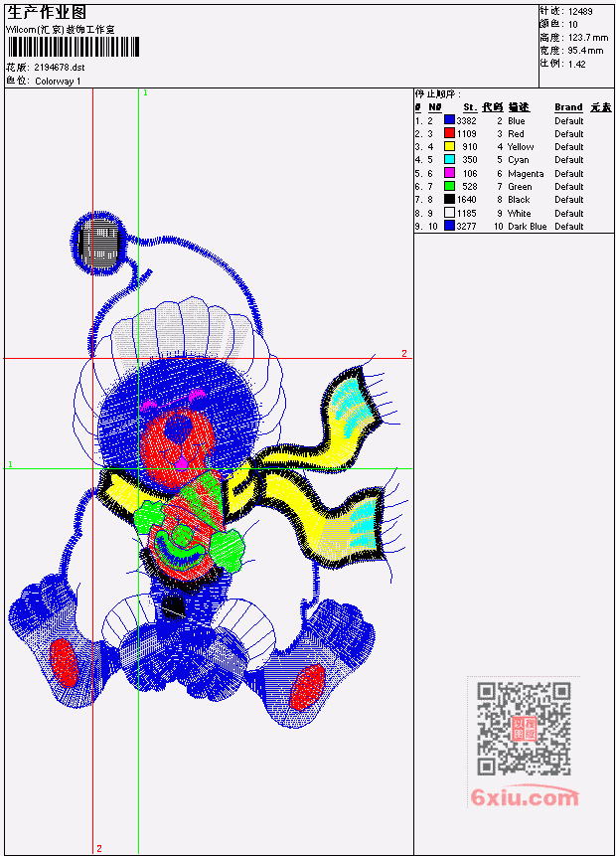The image size is (616, 856).
Task: Click the stitch count '350'
Action: coord(469,160)
